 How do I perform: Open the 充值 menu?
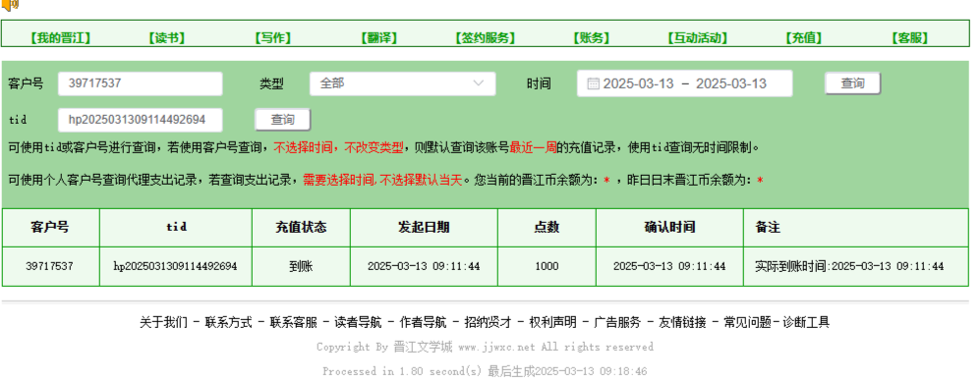pos(804,38)
